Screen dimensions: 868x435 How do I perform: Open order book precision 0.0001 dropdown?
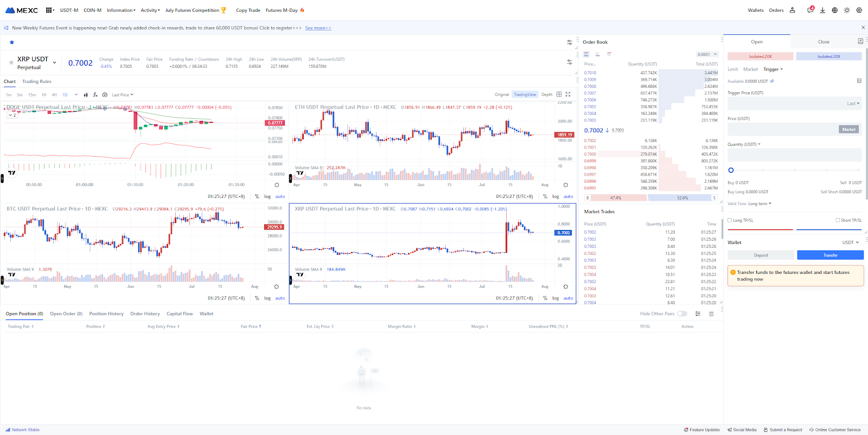pyautogui.click(x=707, y=54)
